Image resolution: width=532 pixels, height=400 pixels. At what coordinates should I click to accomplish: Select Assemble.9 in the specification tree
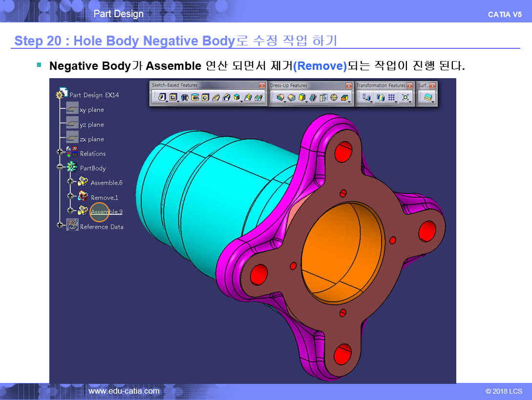106,212
